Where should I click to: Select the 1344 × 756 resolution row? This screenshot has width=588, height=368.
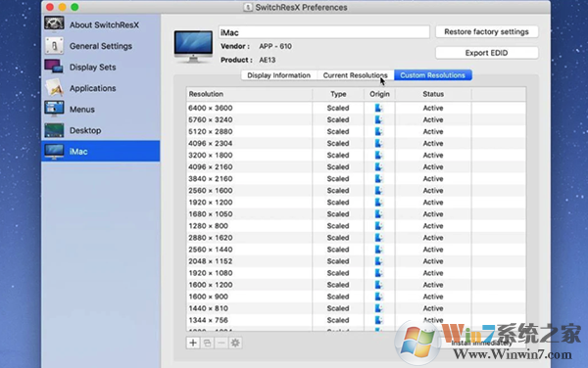tap(357, 320)
